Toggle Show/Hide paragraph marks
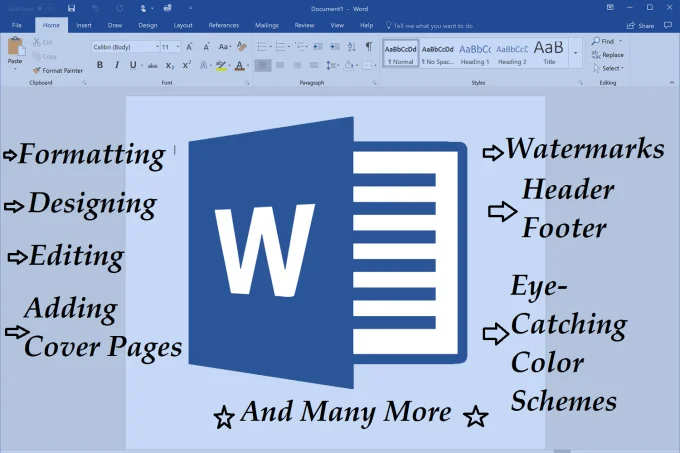Image resolution: width=680 pixels, height=453 pixels. tap(369, 46)
